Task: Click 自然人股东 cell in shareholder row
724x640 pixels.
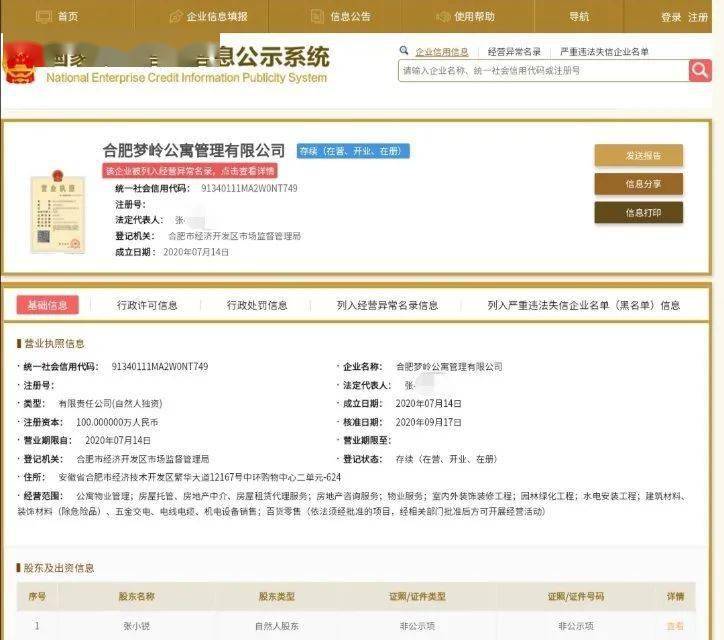Action: [x=277, y=626]
